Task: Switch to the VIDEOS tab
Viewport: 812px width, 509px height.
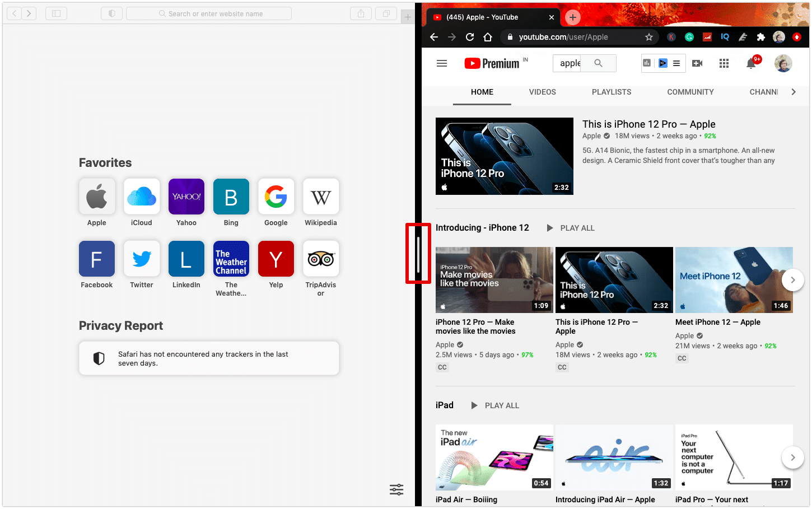Action: click(x=542, y=92)
